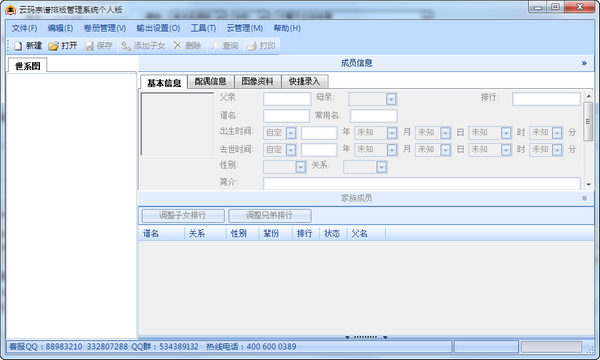This screenshot has width=600, height=360.
Task: Open the 云管理(M) menu
Action: coord(245,28)
